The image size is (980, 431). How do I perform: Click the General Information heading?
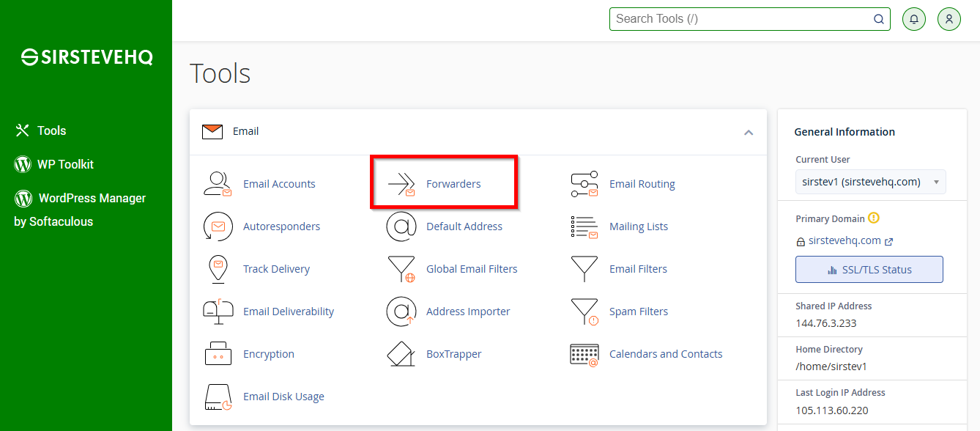[844, 132]
